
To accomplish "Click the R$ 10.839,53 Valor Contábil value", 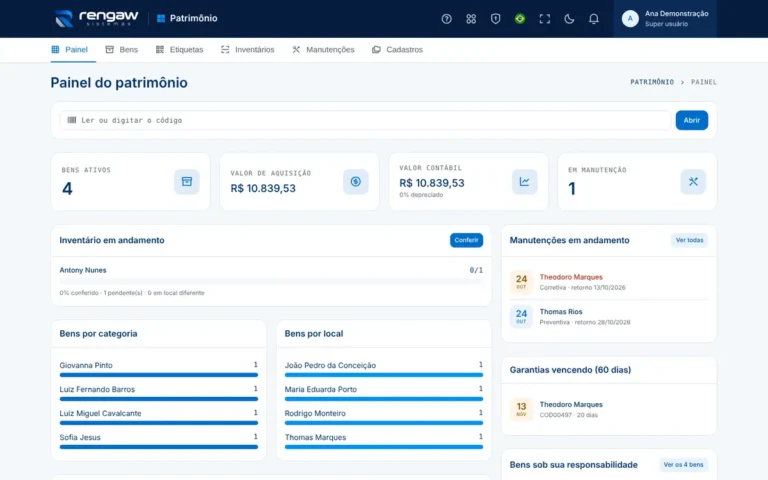I will click(432, 183).
